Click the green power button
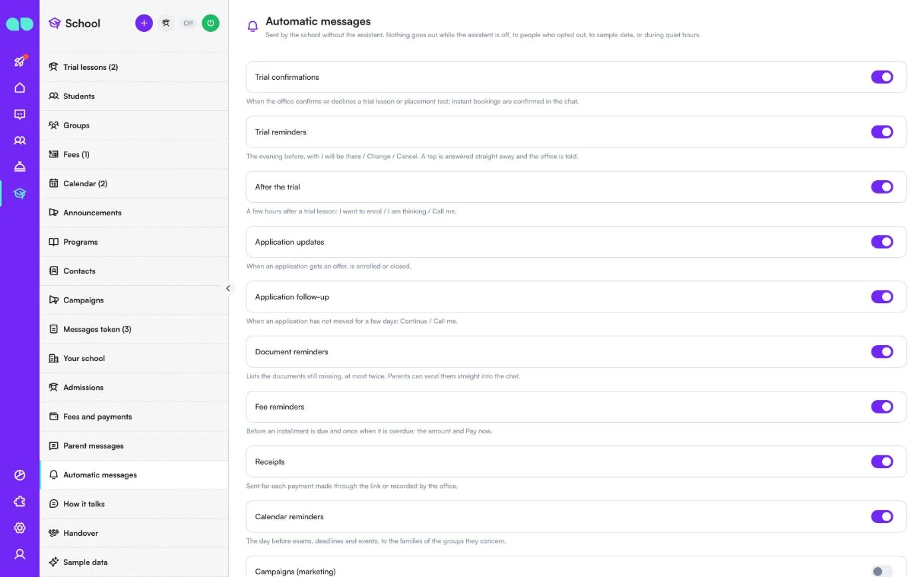The image size is (924, 577). coord(210,23)
